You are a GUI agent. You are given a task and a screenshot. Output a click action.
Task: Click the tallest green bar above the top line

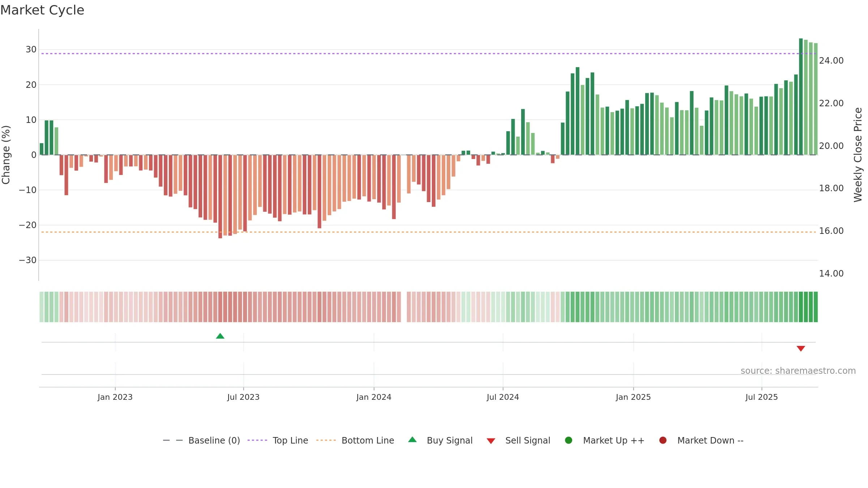coord(801,97)
